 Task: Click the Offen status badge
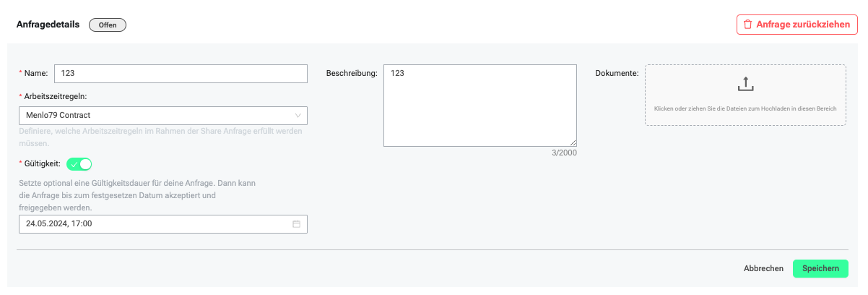(x=108, y=25)
